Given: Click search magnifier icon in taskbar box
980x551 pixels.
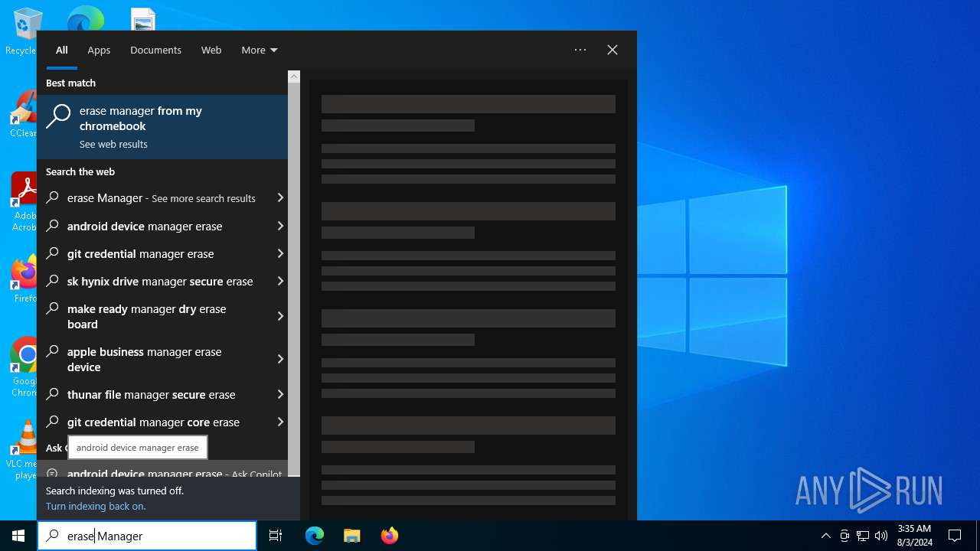Looking at the screenshot, I should 52,536.
